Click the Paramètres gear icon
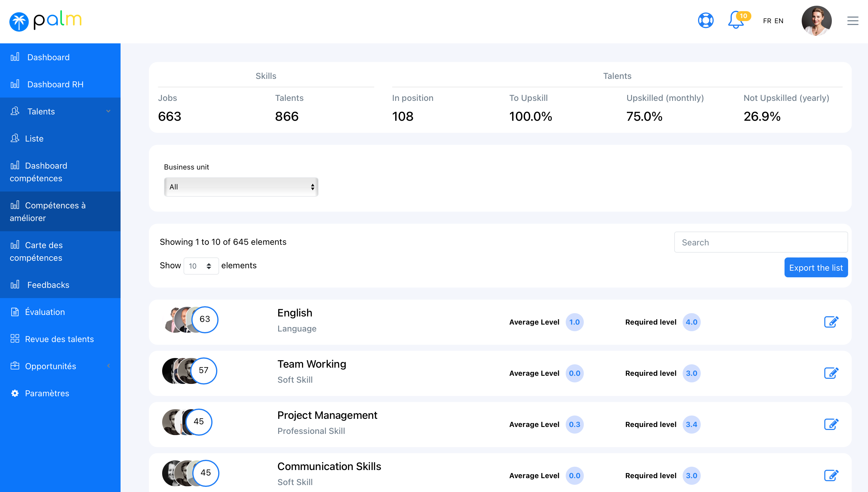The height and width of the screenshot is (492, 868). (14, 393)
